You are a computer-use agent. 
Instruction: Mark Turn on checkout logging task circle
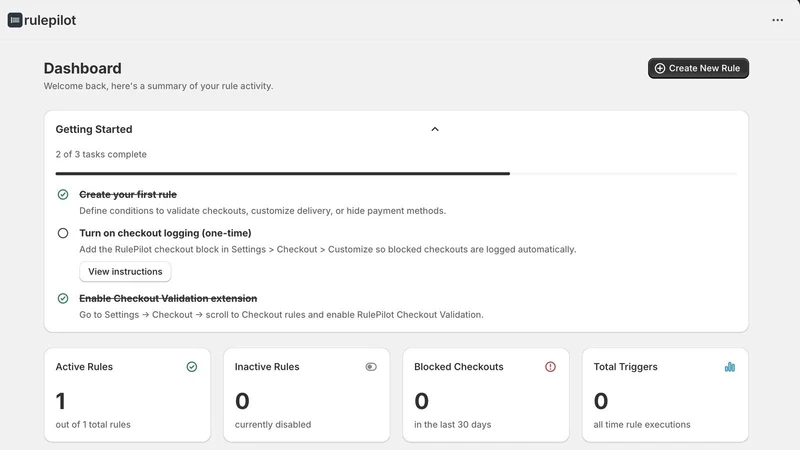click(63, 233)
